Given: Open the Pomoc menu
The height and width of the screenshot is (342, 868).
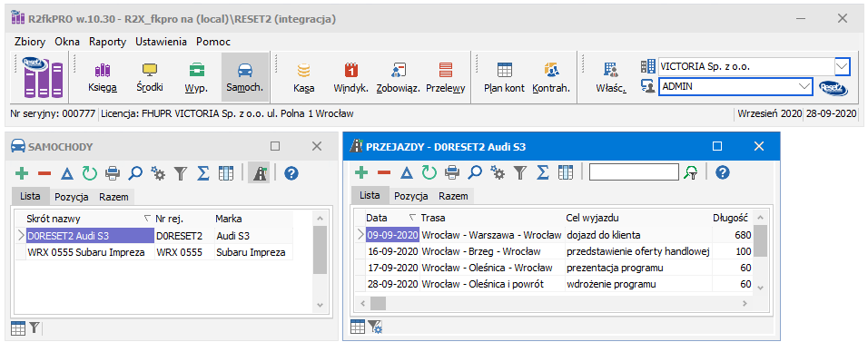Looking at the screenshot, I should (213, 42).
